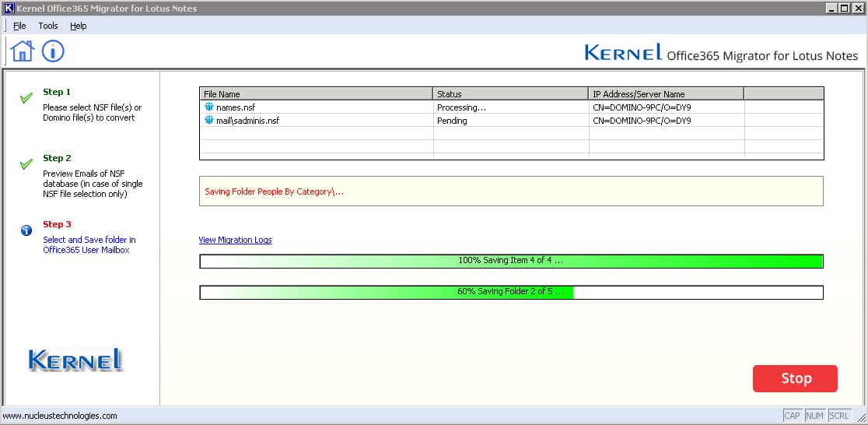The width and height of the screenshot is (868, 425).
Task: Click the names.nsf file icon
Action: [208, 107]
